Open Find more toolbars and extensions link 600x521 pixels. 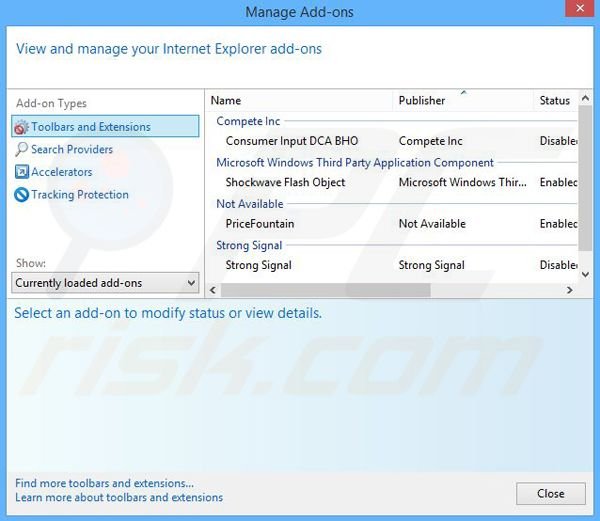click(x=104, y=483)
